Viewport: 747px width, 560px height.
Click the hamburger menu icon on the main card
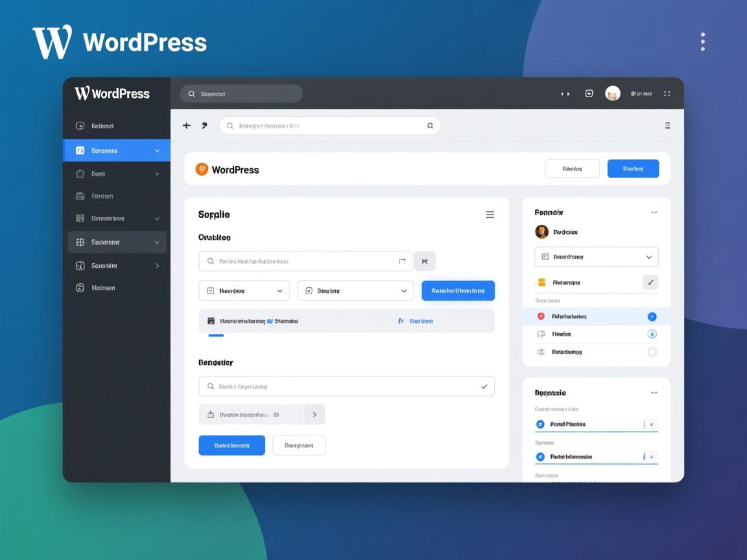coord(490,214)
